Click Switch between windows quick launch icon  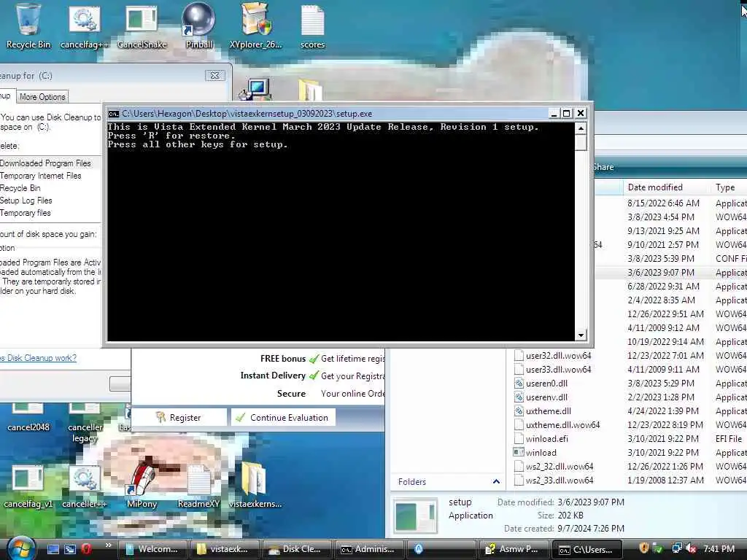[70, 549]
